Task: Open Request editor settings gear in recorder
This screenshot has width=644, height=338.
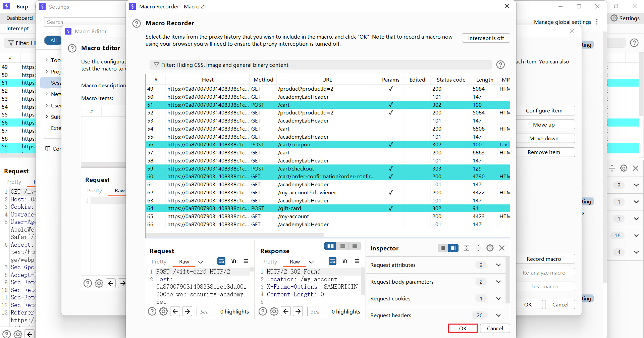Action: [x=163, y=311]
